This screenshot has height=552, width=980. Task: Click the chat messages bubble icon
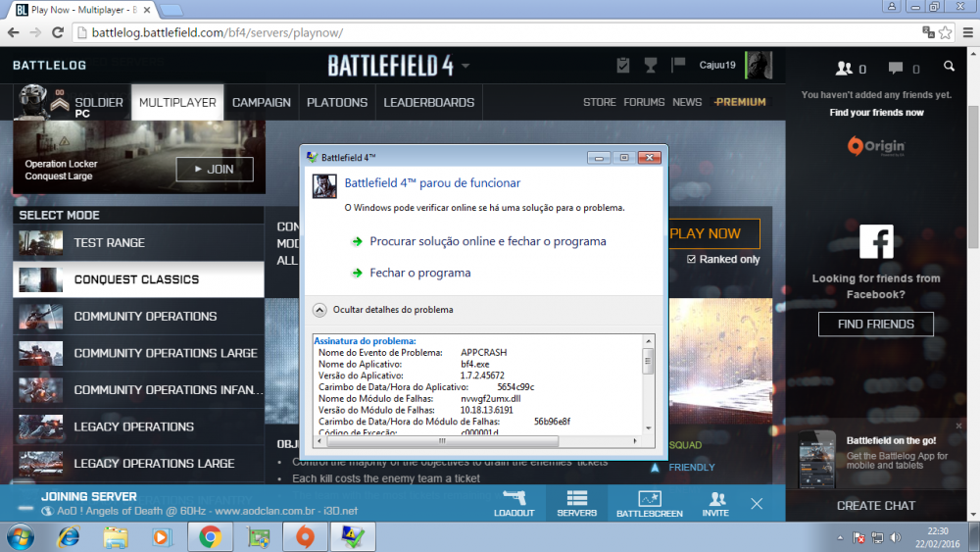click(896, 69)
